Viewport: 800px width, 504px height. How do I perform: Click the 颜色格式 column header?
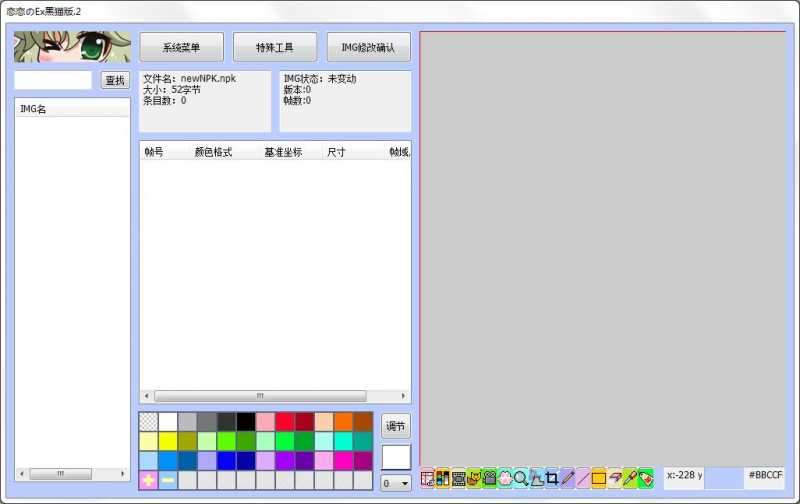[x=213, y=152]
